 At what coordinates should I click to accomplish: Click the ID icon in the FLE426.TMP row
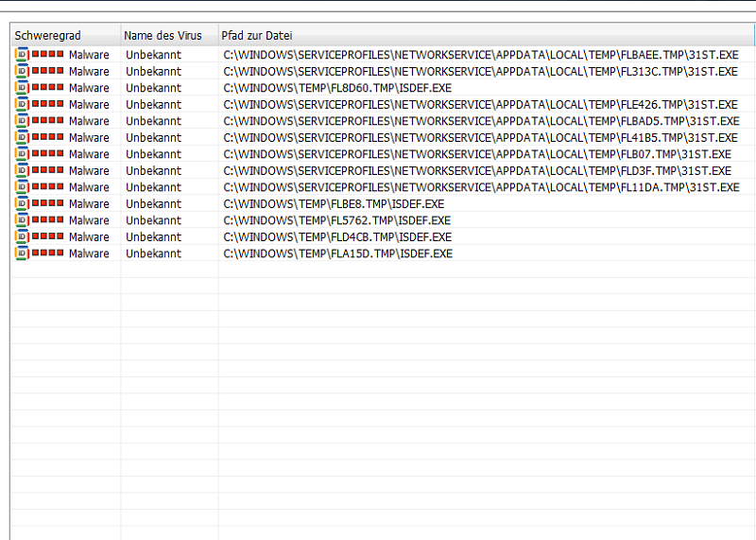click(x=22, y=104)
